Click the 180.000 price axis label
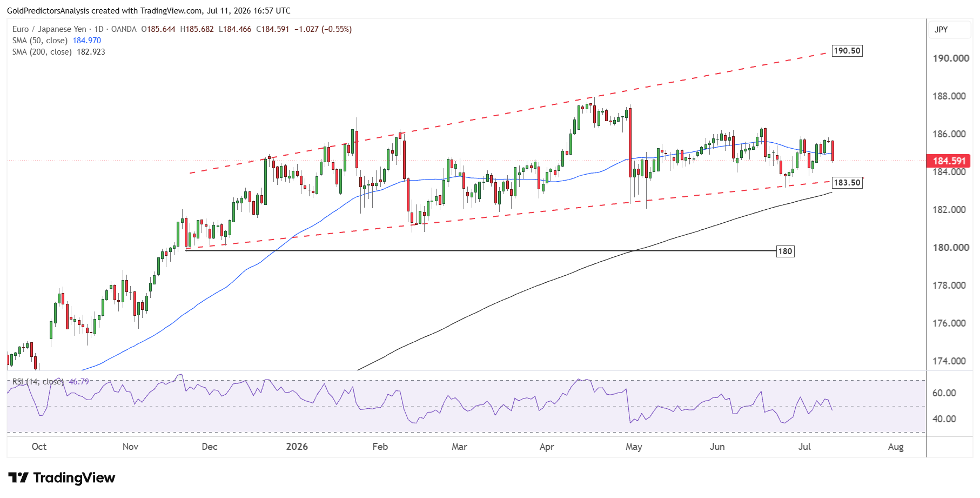 (x=951, y=248)
